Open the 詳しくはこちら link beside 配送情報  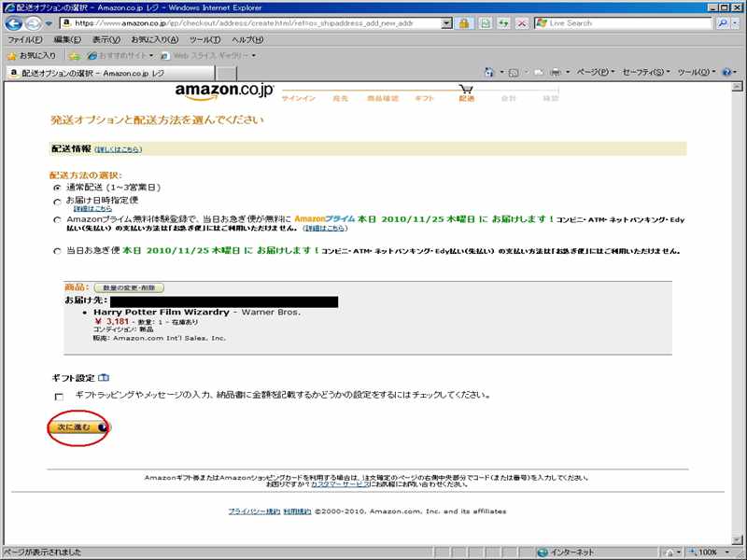(119, 149)
